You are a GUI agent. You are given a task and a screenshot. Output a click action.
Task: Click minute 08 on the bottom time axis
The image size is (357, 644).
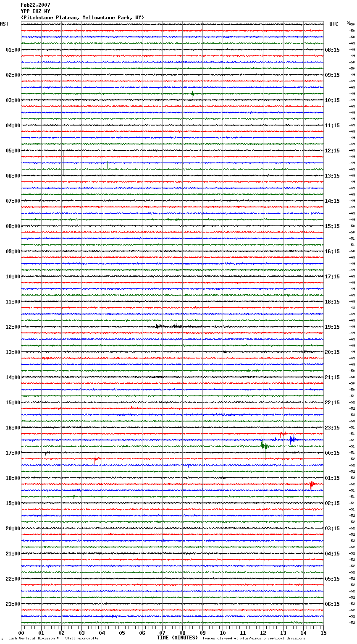pyautogui.click(x=182, y=632)
